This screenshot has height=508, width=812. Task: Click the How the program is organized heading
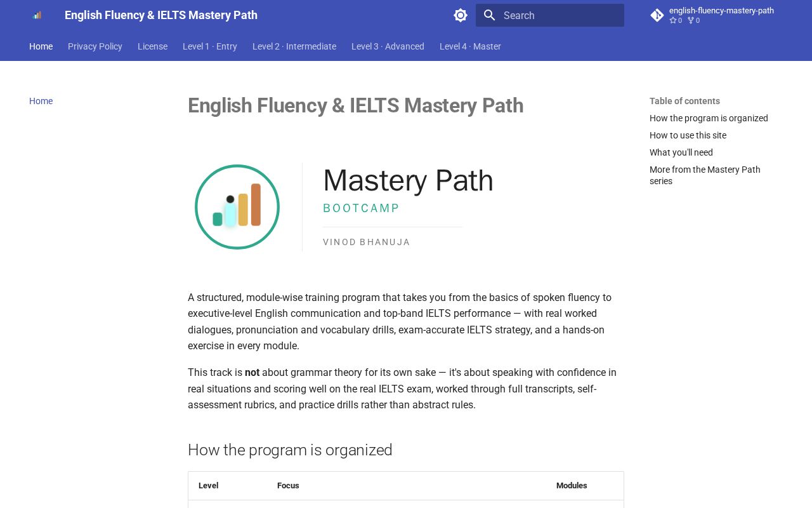[x=290, y=450]
